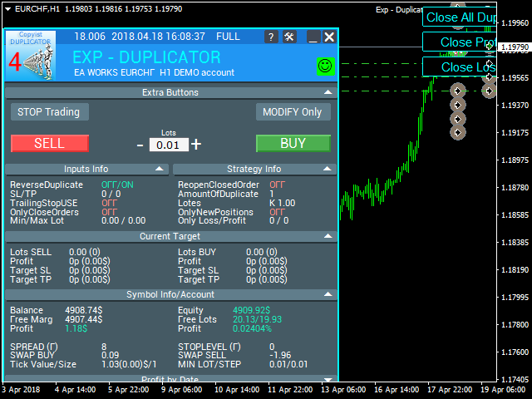The image size is (532, 399).
Task: Click the Close Prof button on chart
Action: 460,42
